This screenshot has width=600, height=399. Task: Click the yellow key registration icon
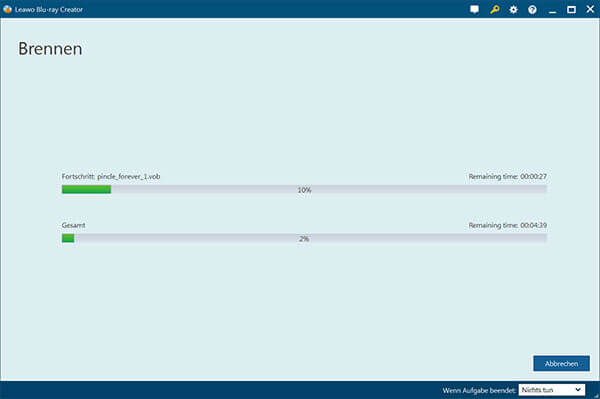(494, 10)
